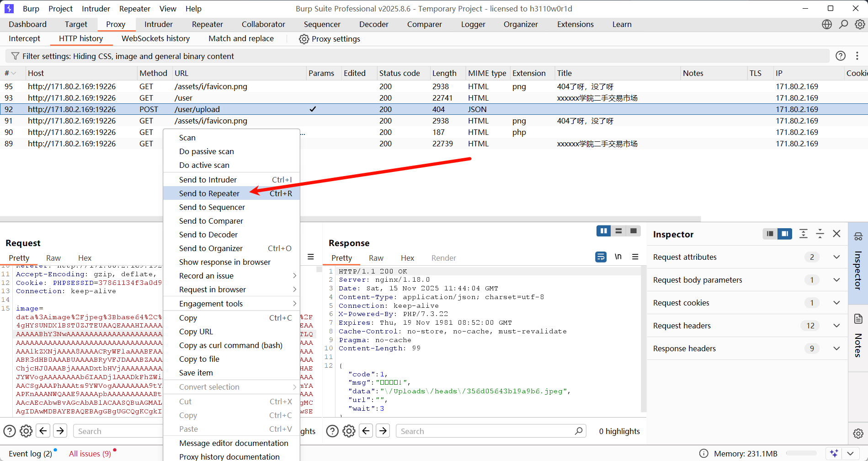
Task: Open Event log (2)
Action: pos(31,454)
